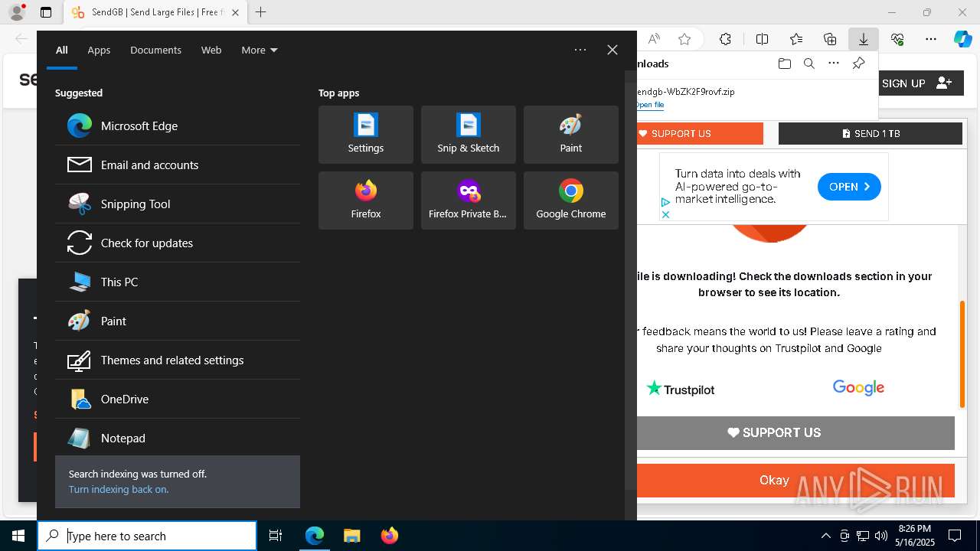Open Edge from the taskbar
The width and height of the screenshot is (980, 551).
(315, 536)
